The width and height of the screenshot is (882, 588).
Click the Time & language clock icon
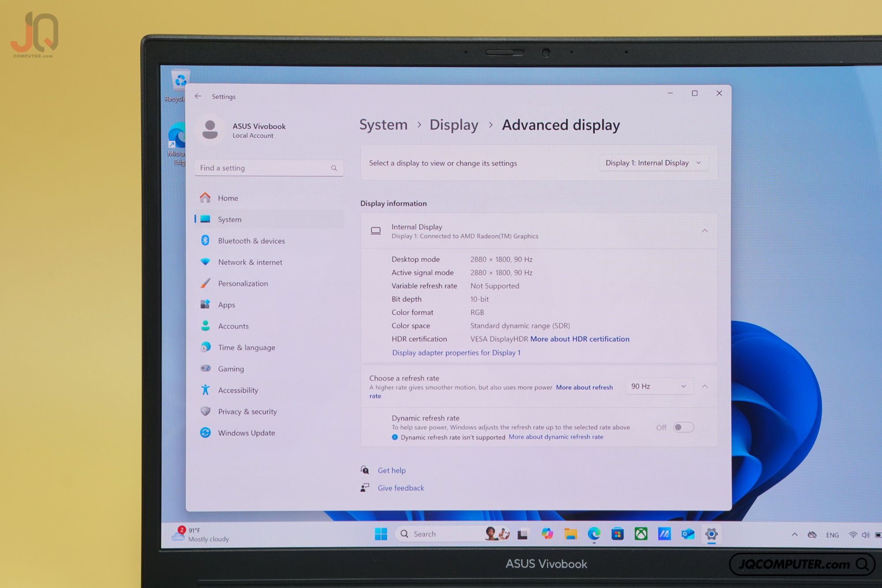206,347
